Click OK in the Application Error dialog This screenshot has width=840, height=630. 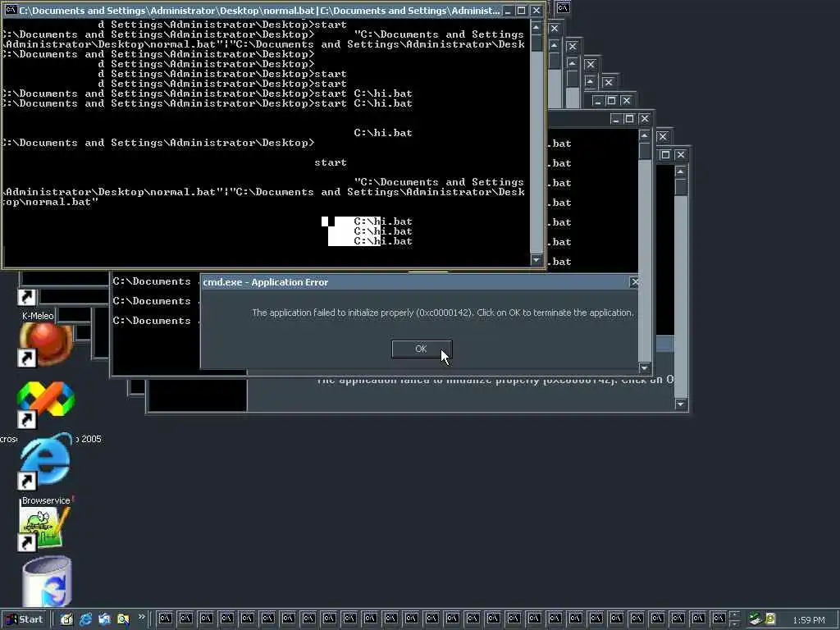(422, 349)
